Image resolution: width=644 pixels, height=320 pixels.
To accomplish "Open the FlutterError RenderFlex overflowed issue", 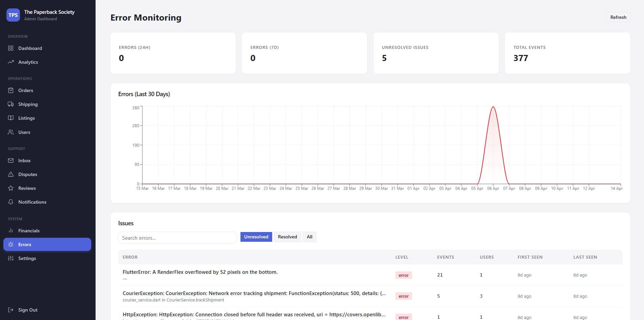I will (200, 272).
